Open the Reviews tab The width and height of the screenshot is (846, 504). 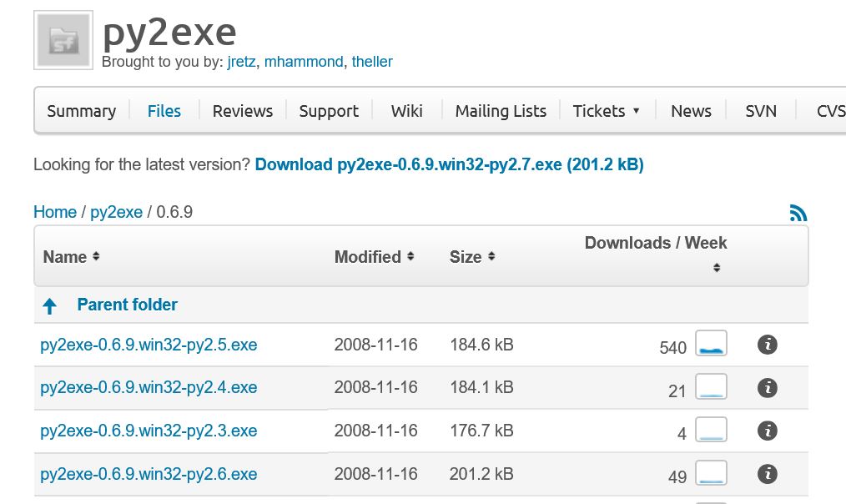point(243,111)
